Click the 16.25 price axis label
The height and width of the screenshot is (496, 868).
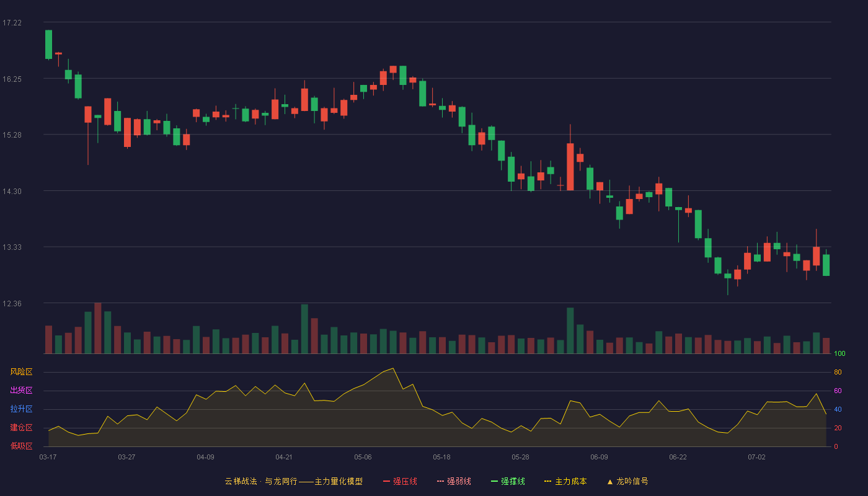click(12, 79)
